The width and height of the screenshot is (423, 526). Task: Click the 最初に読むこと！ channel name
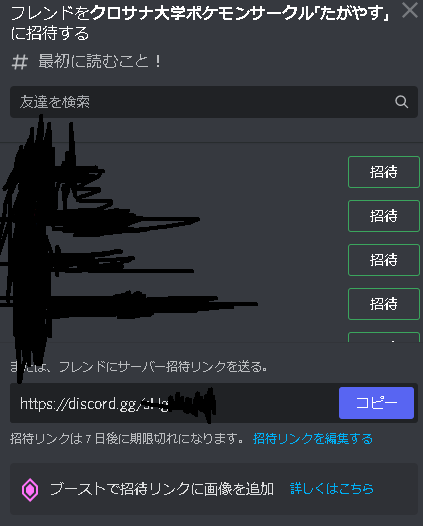point(100,62)
